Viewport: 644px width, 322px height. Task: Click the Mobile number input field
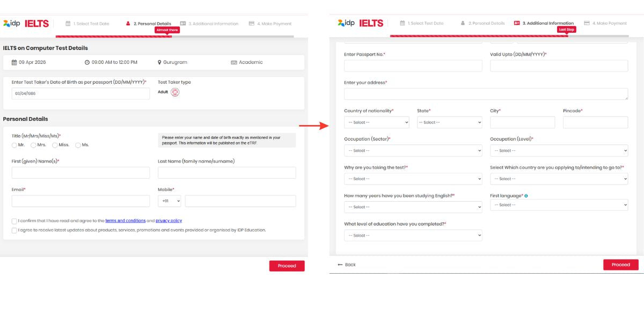240,201
